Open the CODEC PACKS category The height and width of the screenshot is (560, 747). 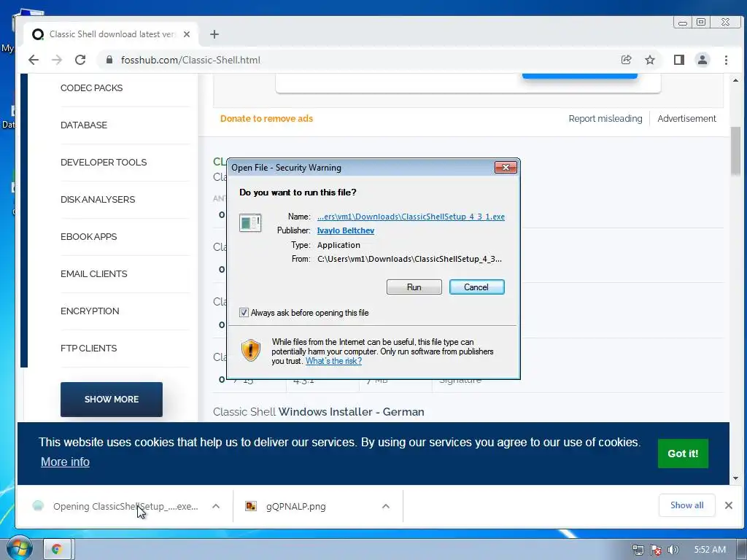(x=91, y=88)
